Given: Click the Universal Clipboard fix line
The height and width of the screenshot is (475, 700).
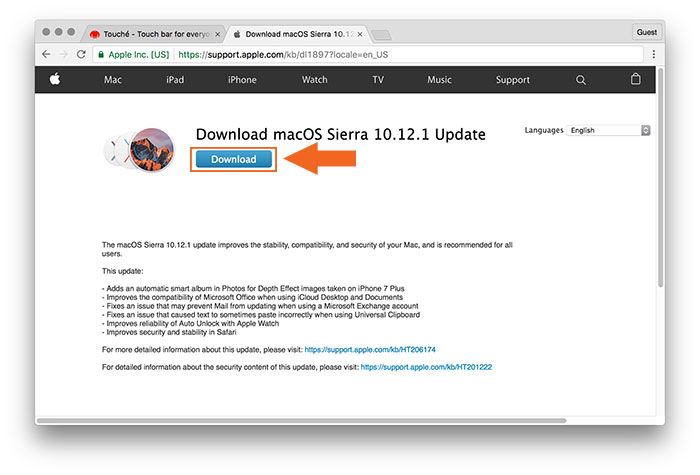Looking at the screenshot, I should click(x=261, y=315).
